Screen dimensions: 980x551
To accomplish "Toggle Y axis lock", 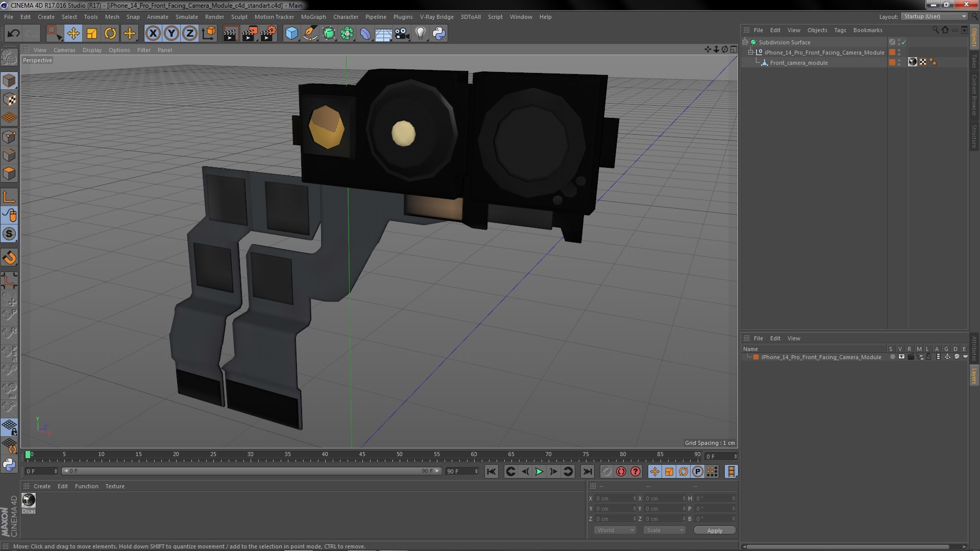I will pos(171,34).
